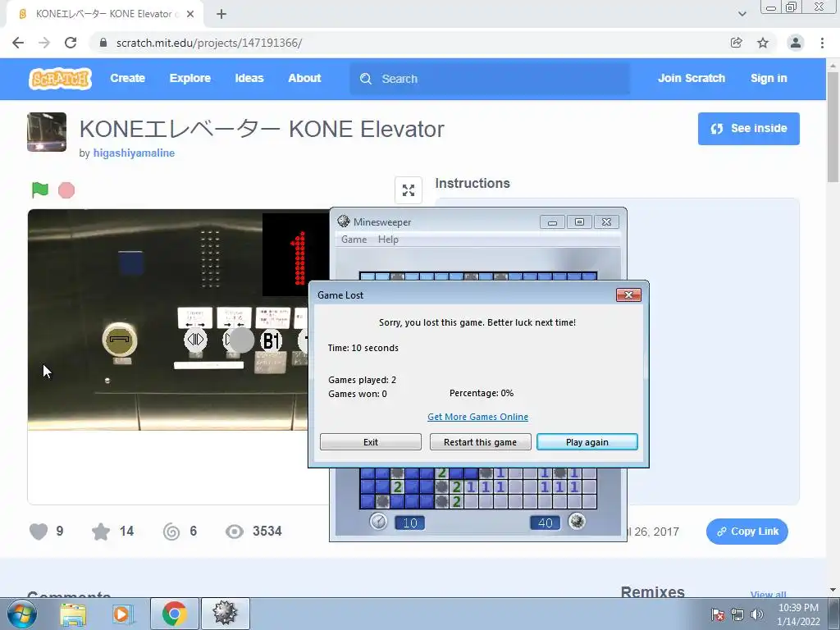Click the browser back arrow

tap(18, 43)
